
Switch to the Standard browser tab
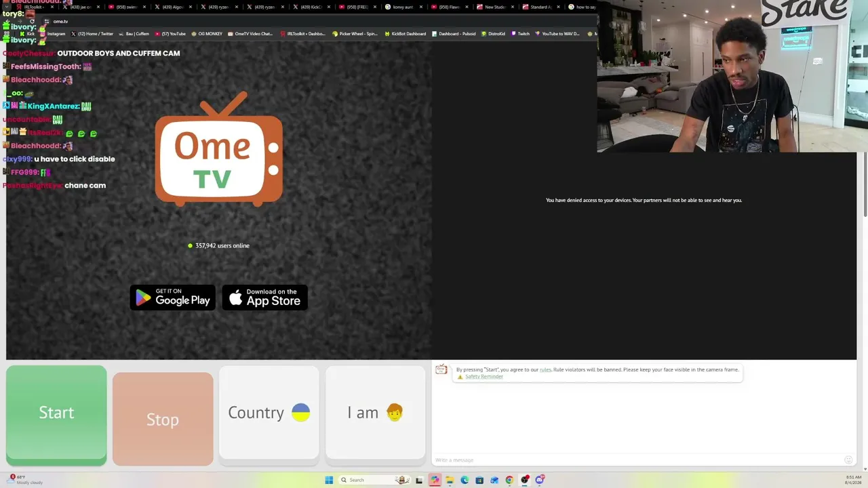(540, 7)
